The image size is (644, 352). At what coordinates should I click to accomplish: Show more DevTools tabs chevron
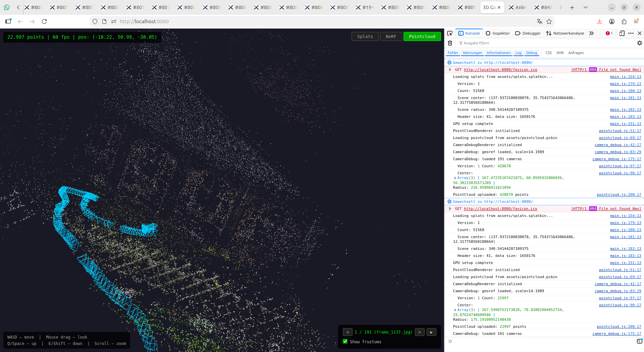591,33
